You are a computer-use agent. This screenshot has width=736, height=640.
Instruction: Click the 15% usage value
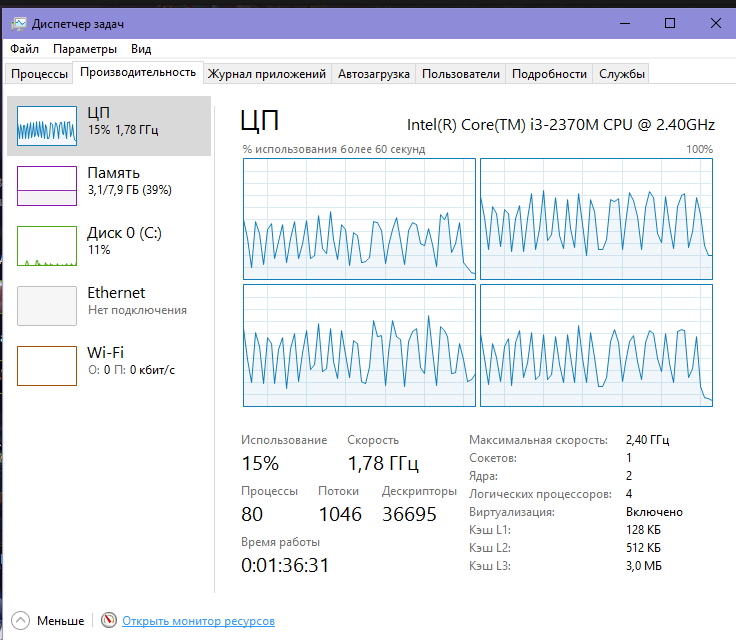[x=260, y=463]
